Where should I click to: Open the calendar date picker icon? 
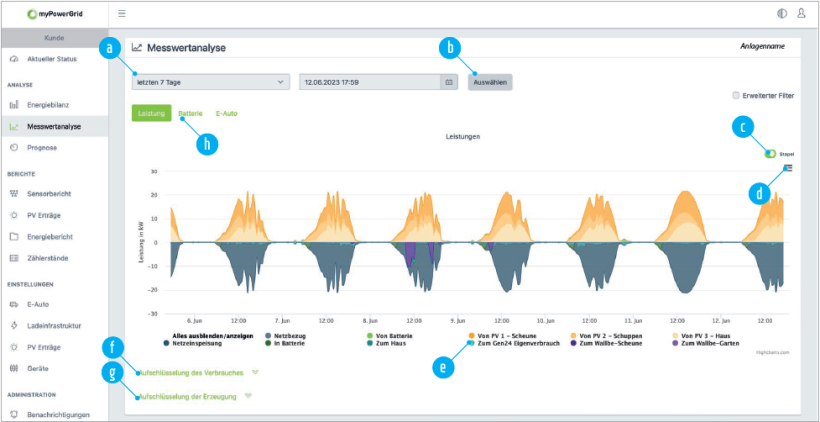click(449, 82)
